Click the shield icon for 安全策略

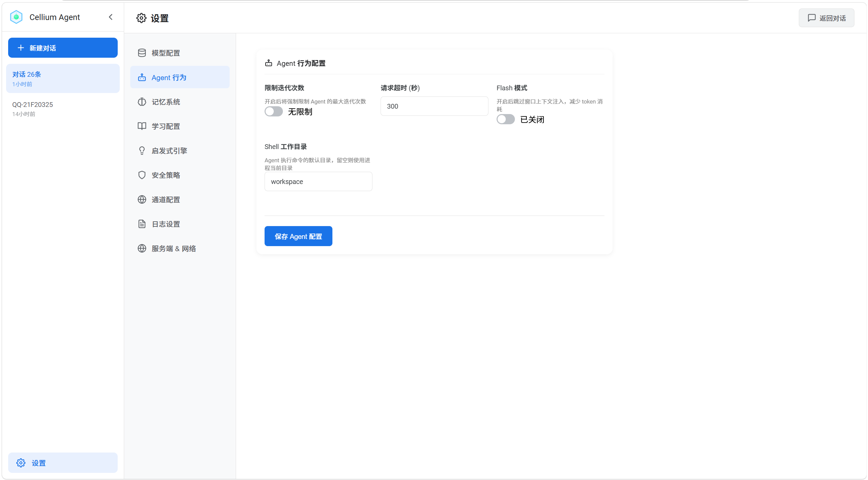click(x=142, y=175)
